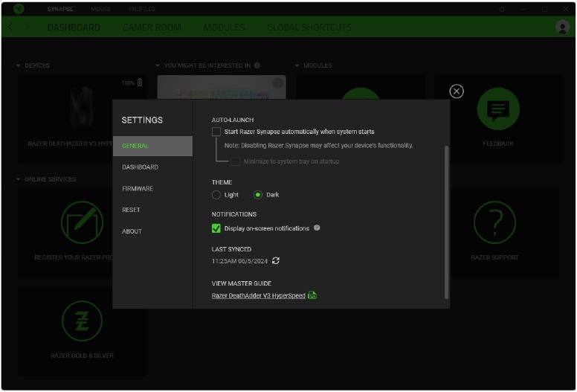The image size is (577, 392).
Task: Open the Feedback module icon
Action: point(498,109)
